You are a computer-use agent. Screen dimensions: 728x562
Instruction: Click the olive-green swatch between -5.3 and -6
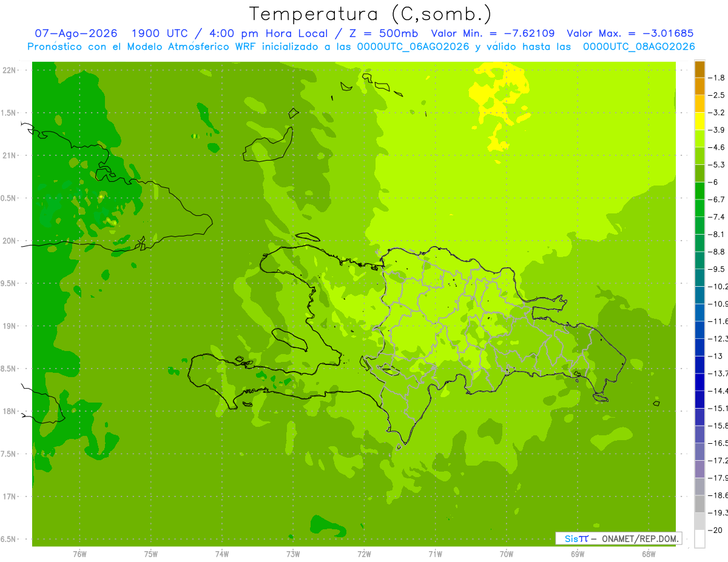click(699, 173)
